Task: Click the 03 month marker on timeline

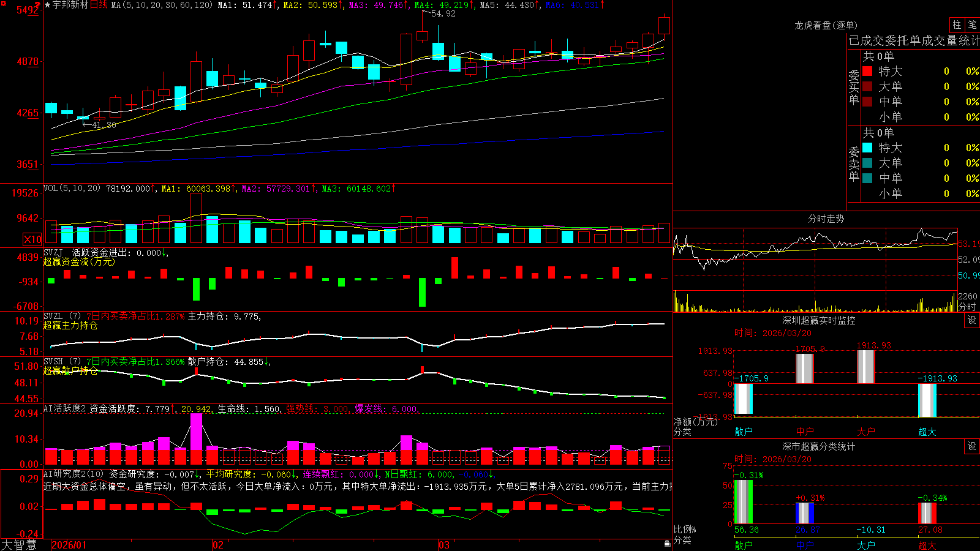Action: (444, 545)
